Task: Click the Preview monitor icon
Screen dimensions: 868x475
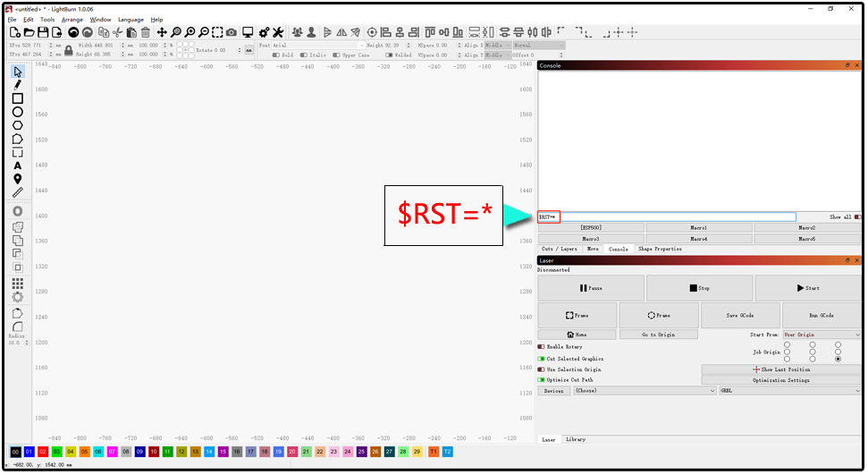Action: [248, 33]
